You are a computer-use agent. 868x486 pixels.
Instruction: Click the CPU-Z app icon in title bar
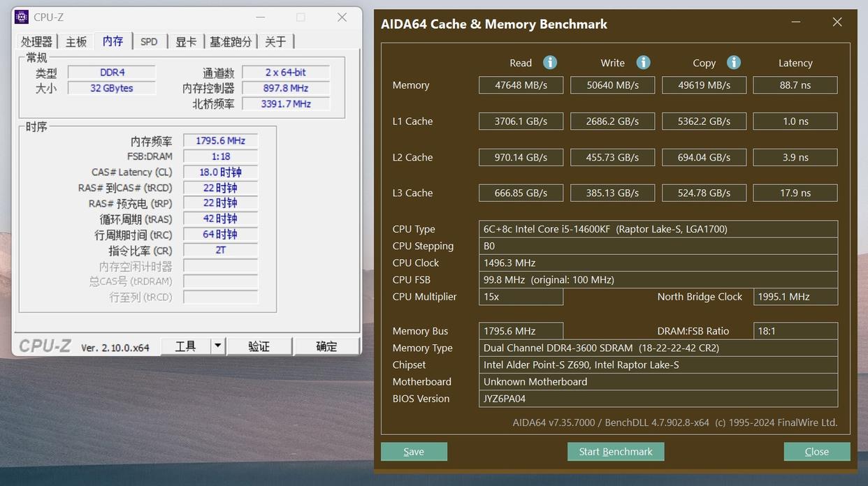tap(22, 17)
